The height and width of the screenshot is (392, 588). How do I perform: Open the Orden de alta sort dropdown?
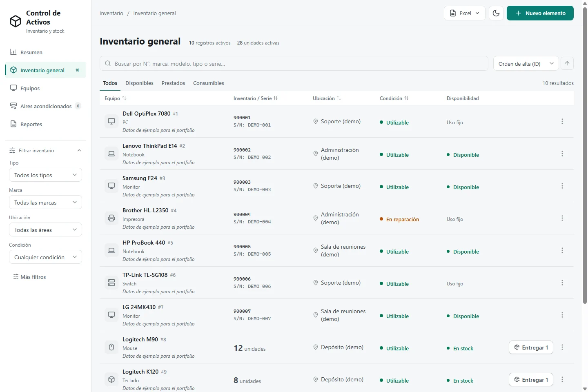pos(526,63)
